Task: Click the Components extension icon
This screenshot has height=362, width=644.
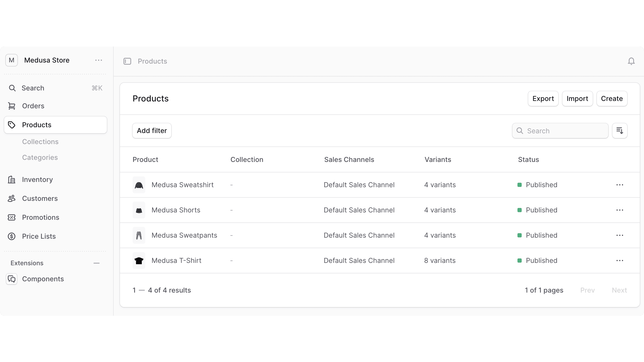Action: [x=12, y=279]
